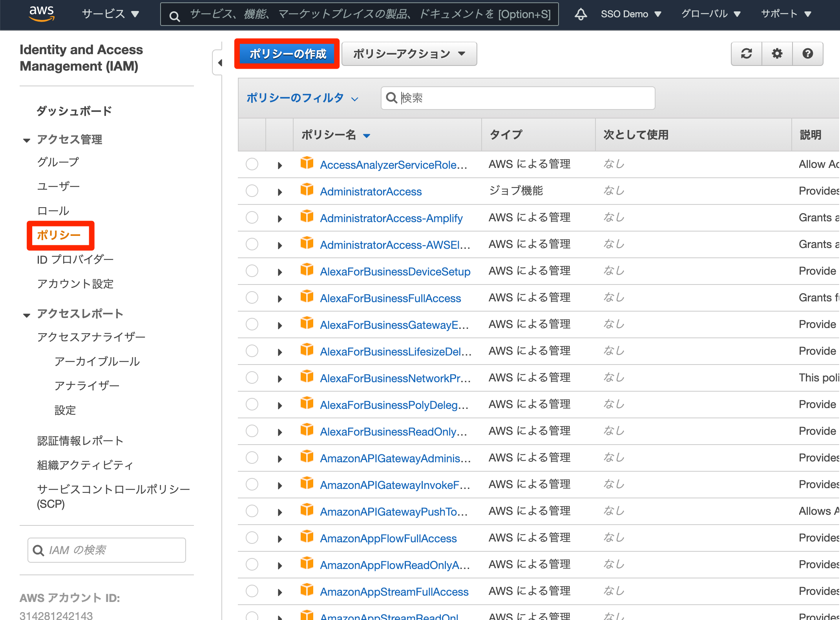Click the policy icon beside AccessAnalyzerServiceRole

click(307, 163)
